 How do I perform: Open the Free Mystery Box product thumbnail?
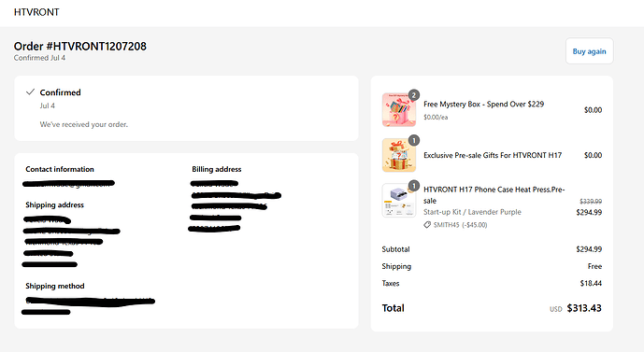pyautogui.click(x=399, y=110)
